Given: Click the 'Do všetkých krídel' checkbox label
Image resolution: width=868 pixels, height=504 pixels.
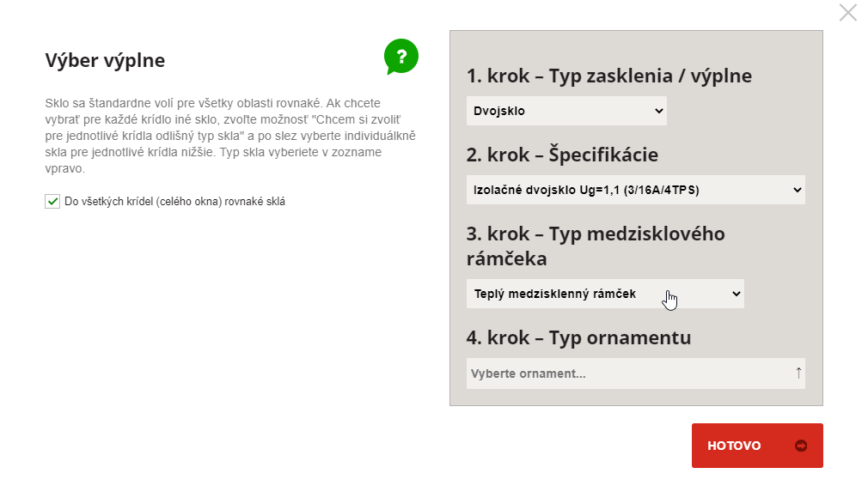Looking at the screenshot, I should [174, 202].
